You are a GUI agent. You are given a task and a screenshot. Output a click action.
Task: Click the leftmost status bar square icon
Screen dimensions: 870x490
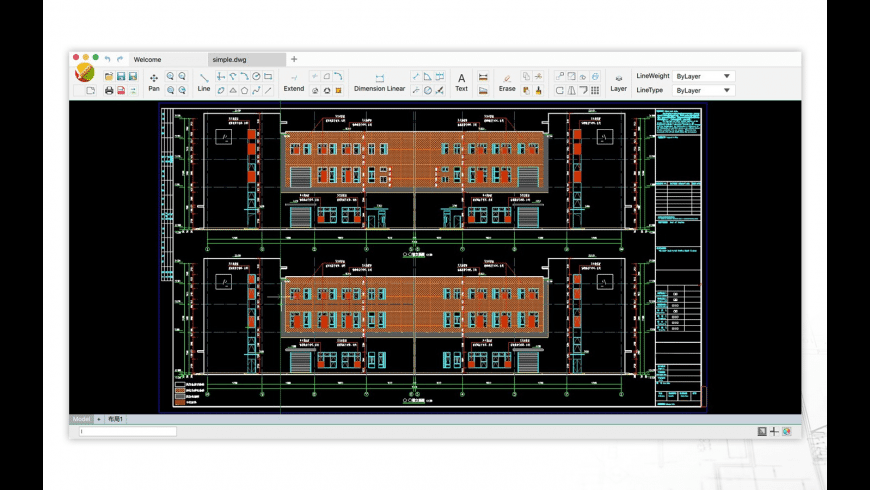pyautogui.click(x=762, y=431)
